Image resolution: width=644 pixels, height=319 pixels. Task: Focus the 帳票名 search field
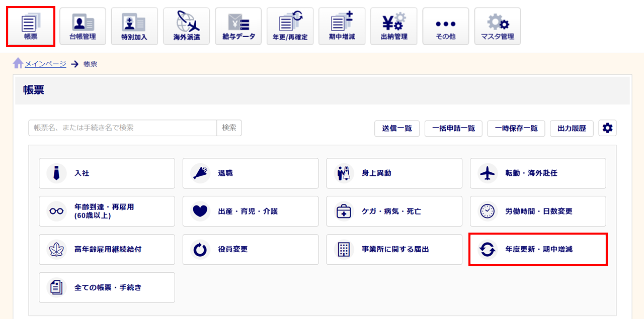tap(123, 128)
